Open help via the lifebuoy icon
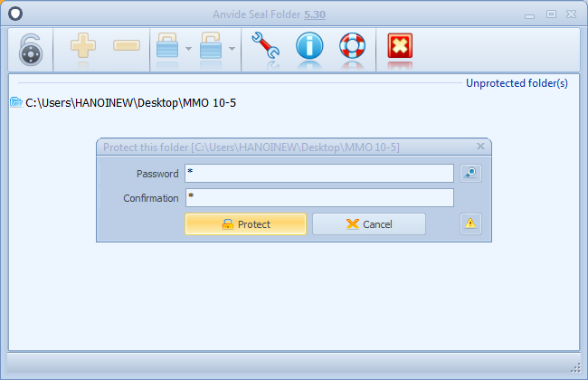 pyautogui.click(x=353, y=48)
